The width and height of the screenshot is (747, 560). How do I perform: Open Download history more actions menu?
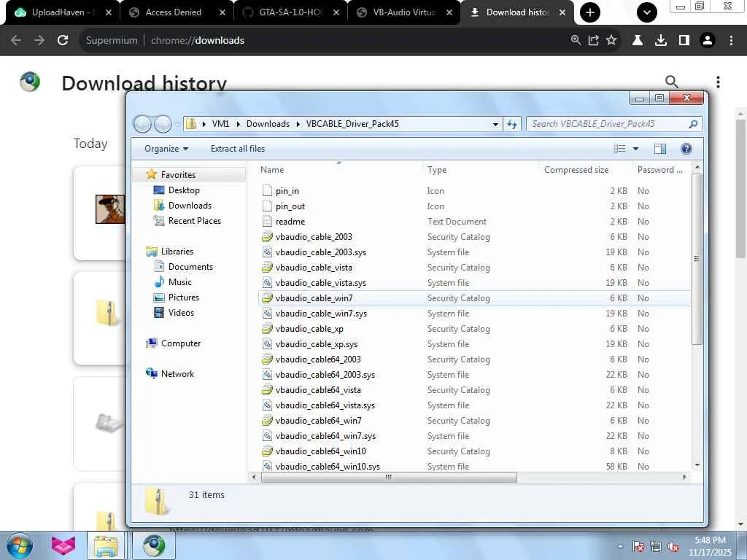718,82
